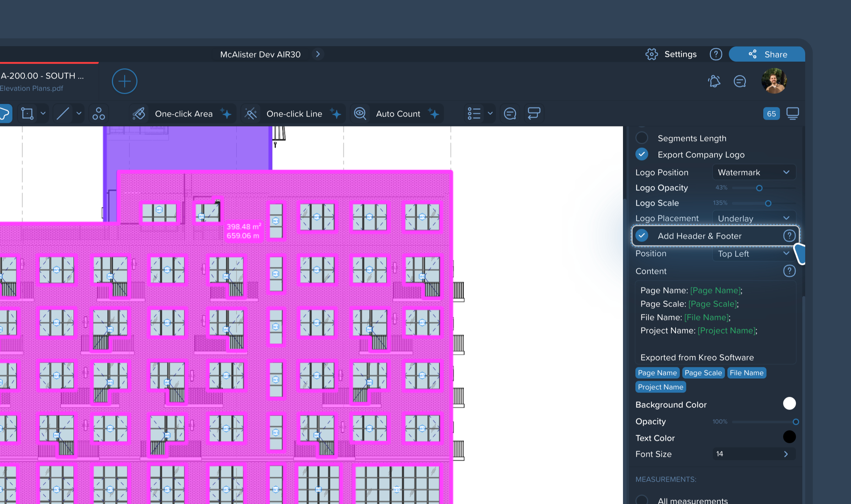Open the Background Color white swatch
This screenshot has height=504, width=851.
coord(789,404)
